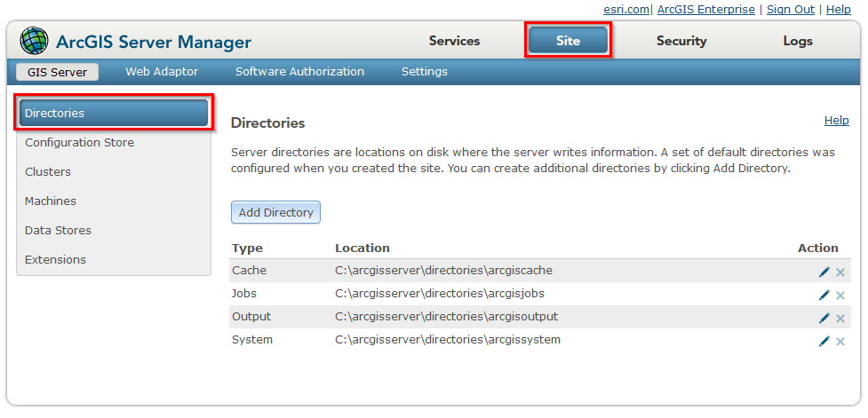Open the ArcGIS Enterprise link

point(705,10)
